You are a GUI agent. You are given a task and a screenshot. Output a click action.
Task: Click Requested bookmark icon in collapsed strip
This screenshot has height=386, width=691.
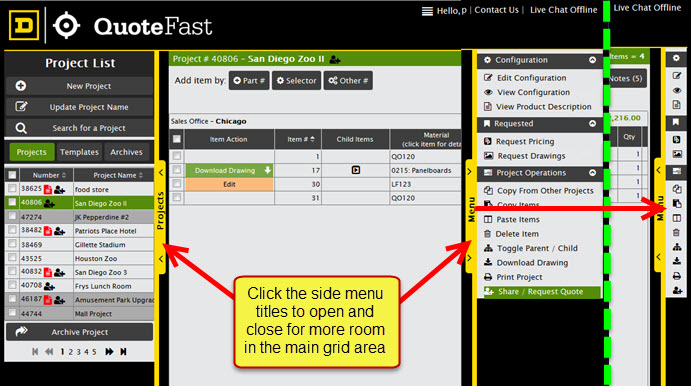click(x=676, y=122)
